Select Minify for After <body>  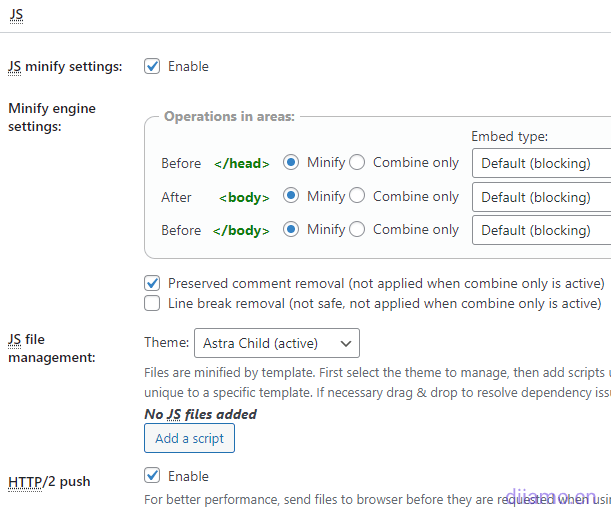[291, 196]
